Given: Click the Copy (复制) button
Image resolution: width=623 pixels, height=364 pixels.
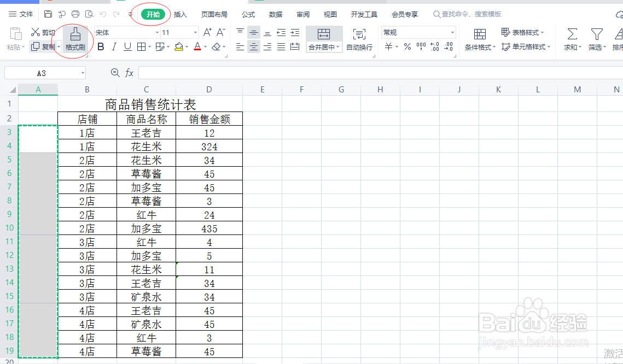Looking at the screenshot, I should pos(43,47).
